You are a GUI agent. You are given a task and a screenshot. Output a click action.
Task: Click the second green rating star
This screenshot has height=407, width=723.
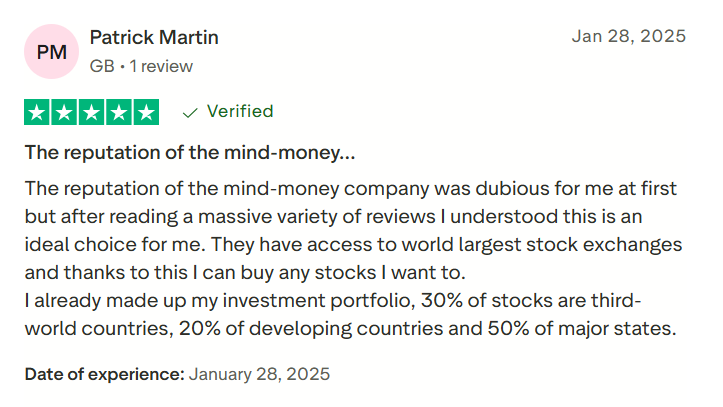click(x=64, y=112)
